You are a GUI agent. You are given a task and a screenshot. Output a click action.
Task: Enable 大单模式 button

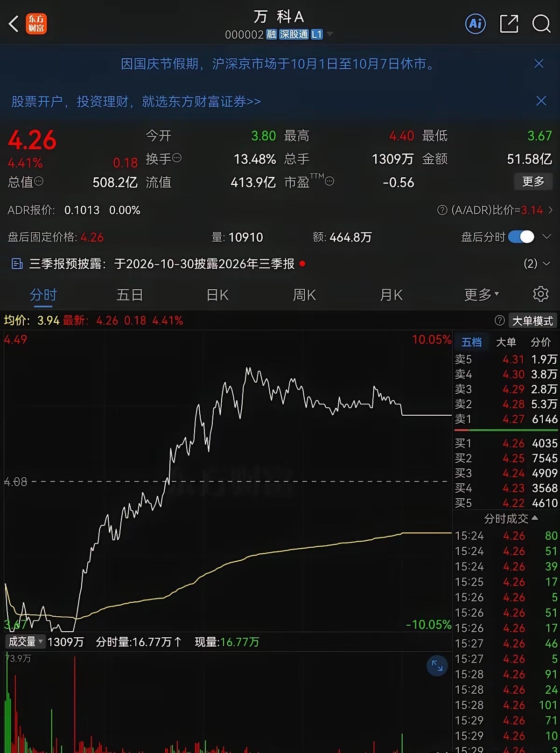(532, 321)
